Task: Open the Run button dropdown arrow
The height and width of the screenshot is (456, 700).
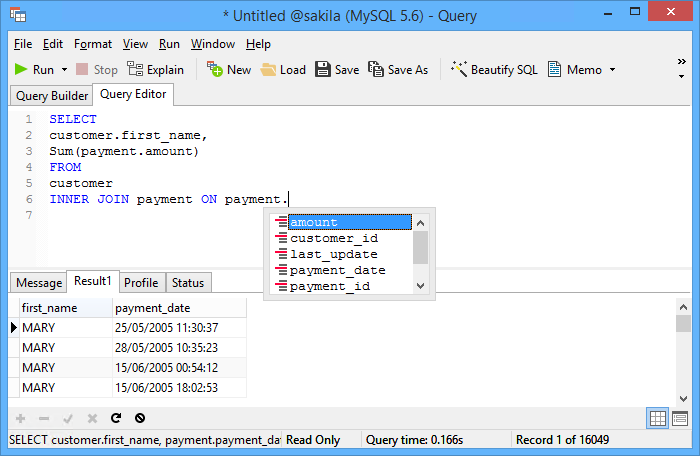Action: click(x=64, y=70)
